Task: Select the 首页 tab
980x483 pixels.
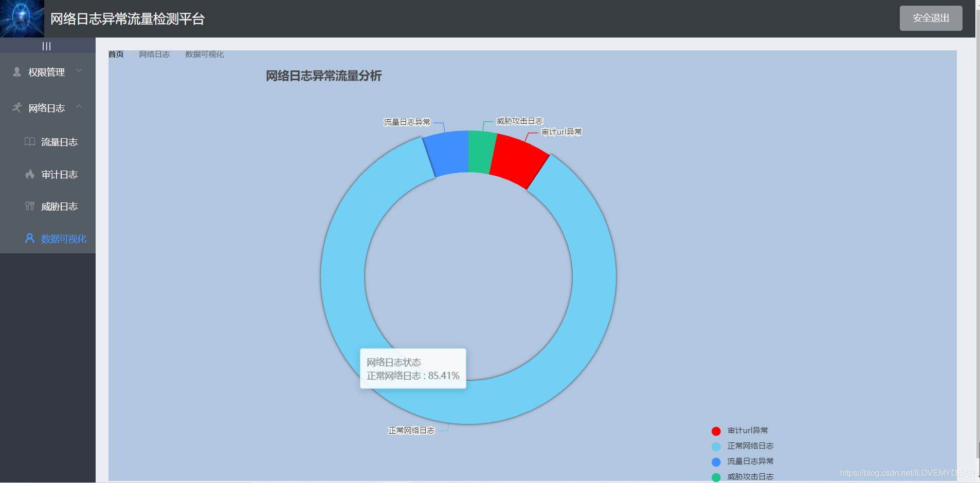Action: [115, 54]
